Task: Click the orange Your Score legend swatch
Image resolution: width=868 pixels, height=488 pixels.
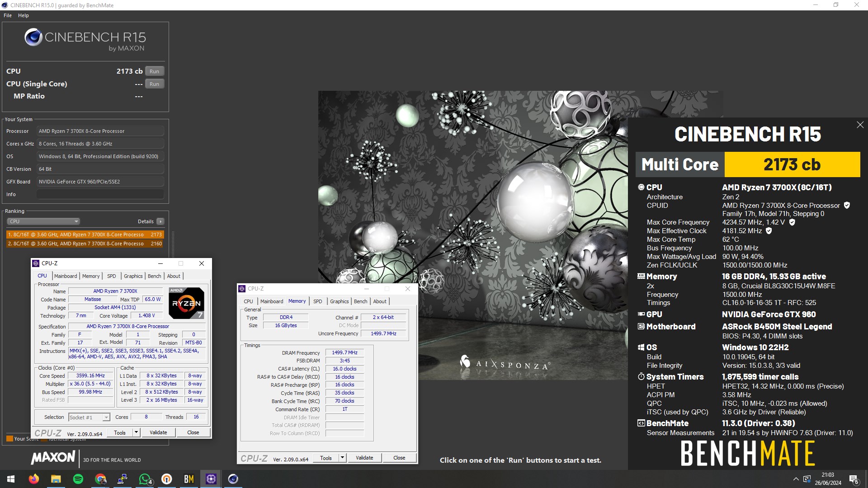Action: point(9,439)
